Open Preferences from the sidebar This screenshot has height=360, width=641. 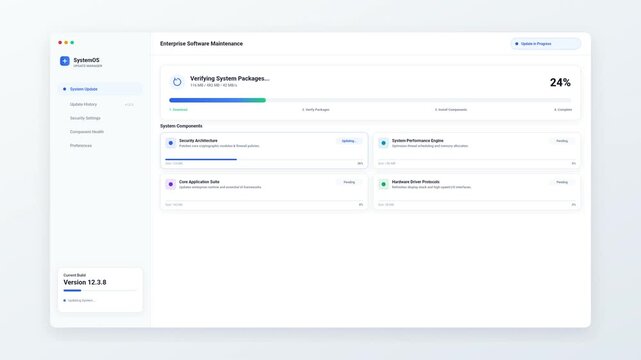[x=100, y=145]
